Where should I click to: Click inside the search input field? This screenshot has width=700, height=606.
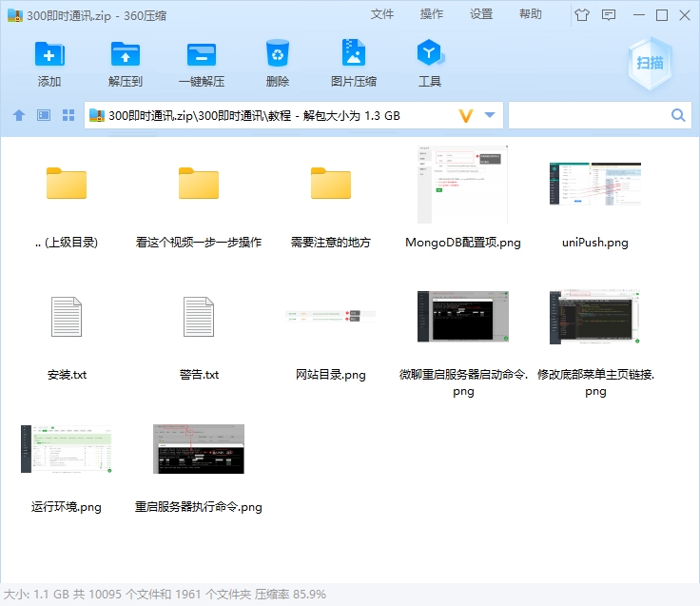[x=588, y=115]
